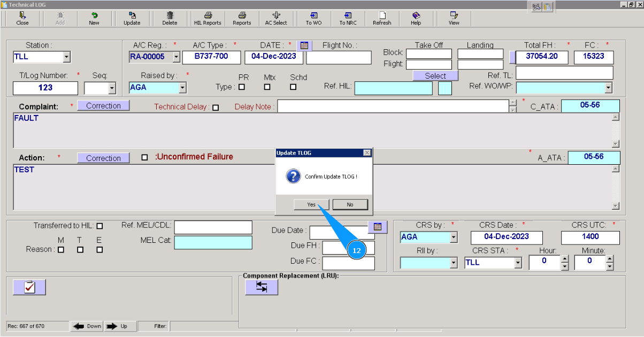Click the Ref. MEL/CDL input field
Image resolution: width=644 pixels, height=337 pixels.
pyautogui.click(x=213, y=227)
